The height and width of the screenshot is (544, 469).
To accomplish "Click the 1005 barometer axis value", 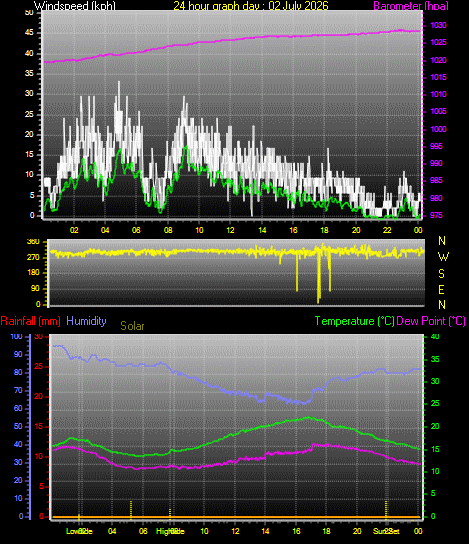I will pos(438,111).
